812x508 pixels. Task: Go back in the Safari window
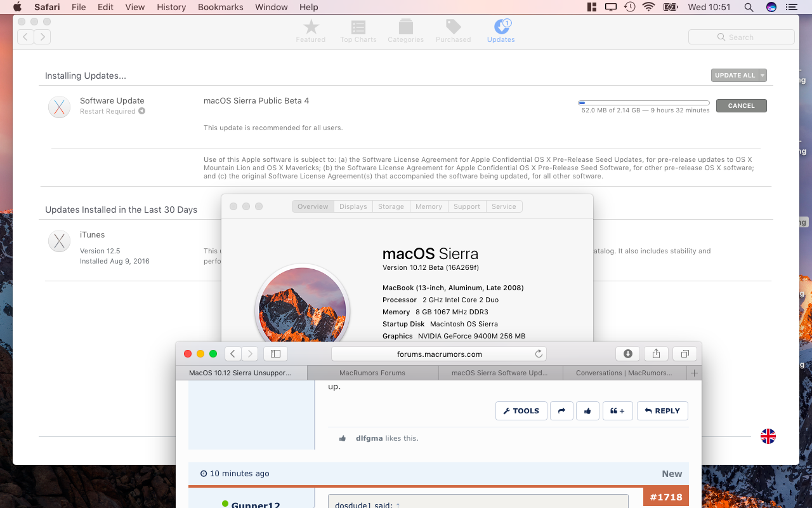[x=233, y=354]
